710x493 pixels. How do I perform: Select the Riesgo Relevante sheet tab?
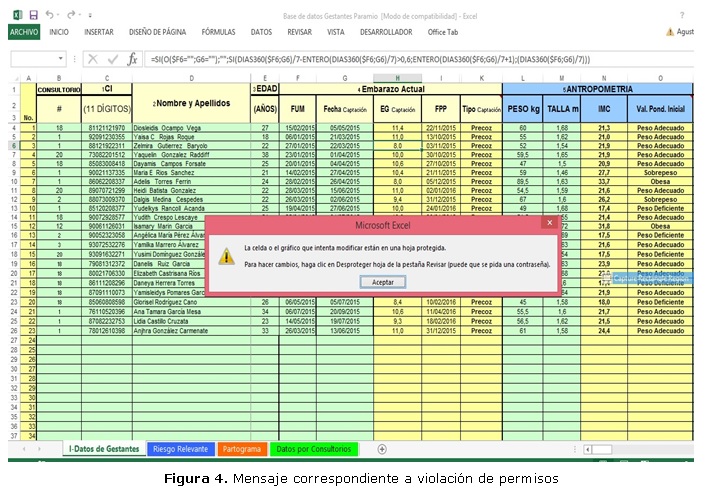[179, 449]
